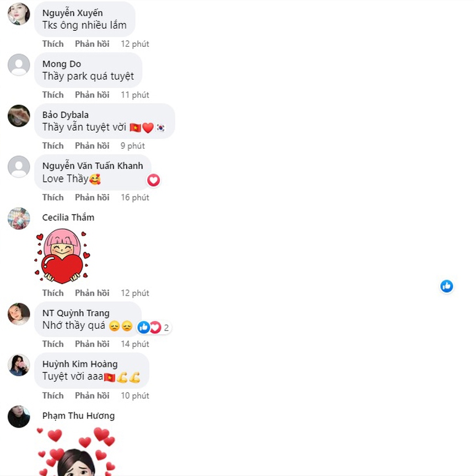Like Bảo Dybala's comment

53,145
